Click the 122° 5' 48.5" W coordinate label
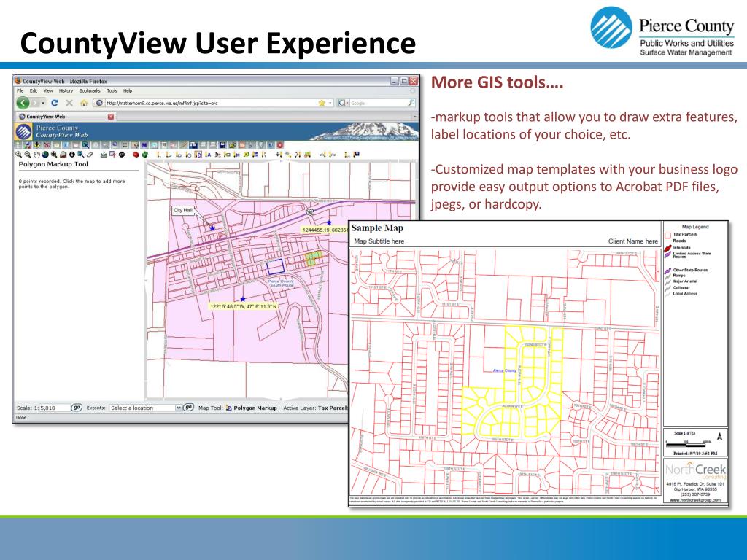Screen dimensions: 747x560 tap(243, 306)
